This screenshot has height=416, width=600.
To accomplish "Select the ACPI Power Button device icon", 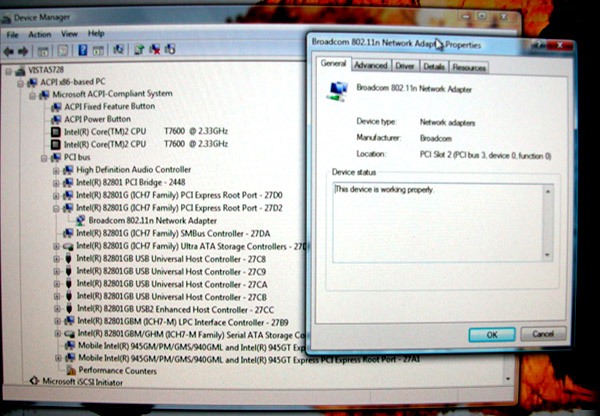I will pyautogui.click(x=56, y=119).
